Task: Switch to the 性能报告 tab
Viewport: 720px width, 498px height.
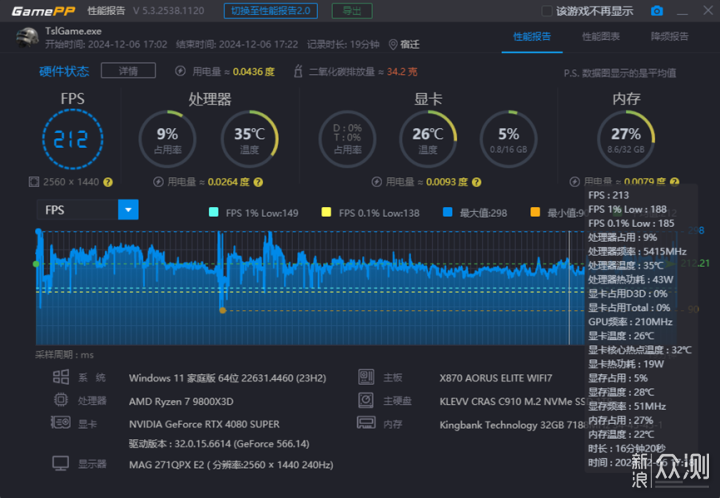Action: coord(532,37)
